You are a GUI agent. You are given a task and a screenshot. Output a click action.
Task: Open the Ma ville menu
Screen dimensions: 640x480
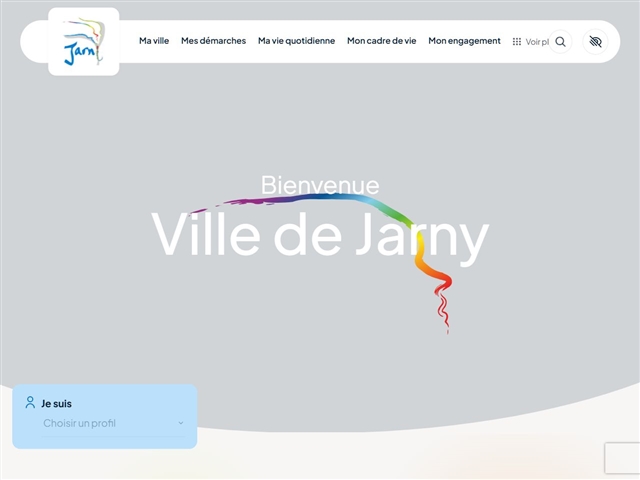(154, 41)
